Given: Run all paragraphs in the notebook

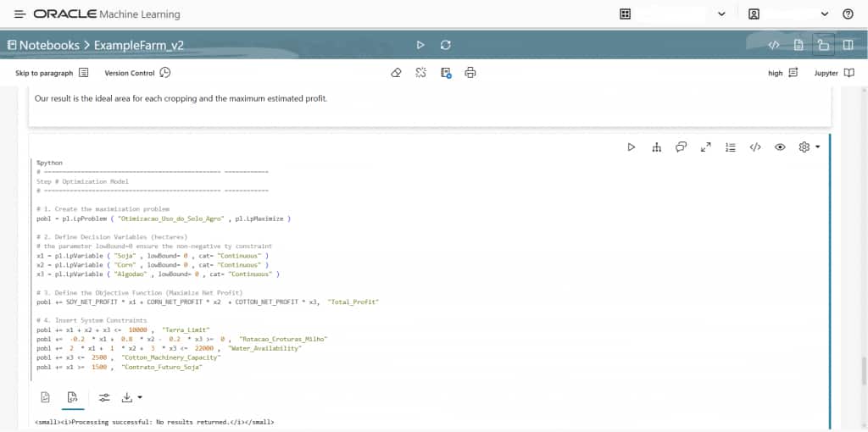Looking at the screenshot, I should click(x=420, y=45).
